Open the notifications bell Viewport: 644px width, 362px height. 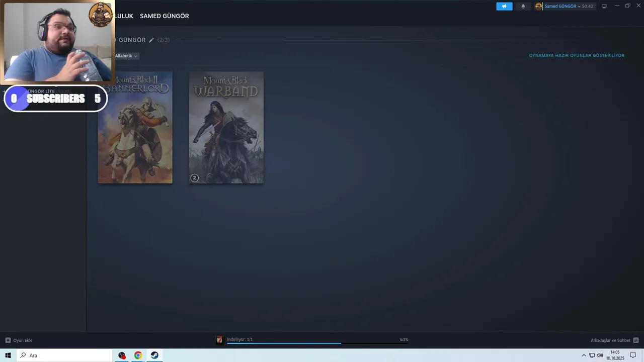[523, 6]
